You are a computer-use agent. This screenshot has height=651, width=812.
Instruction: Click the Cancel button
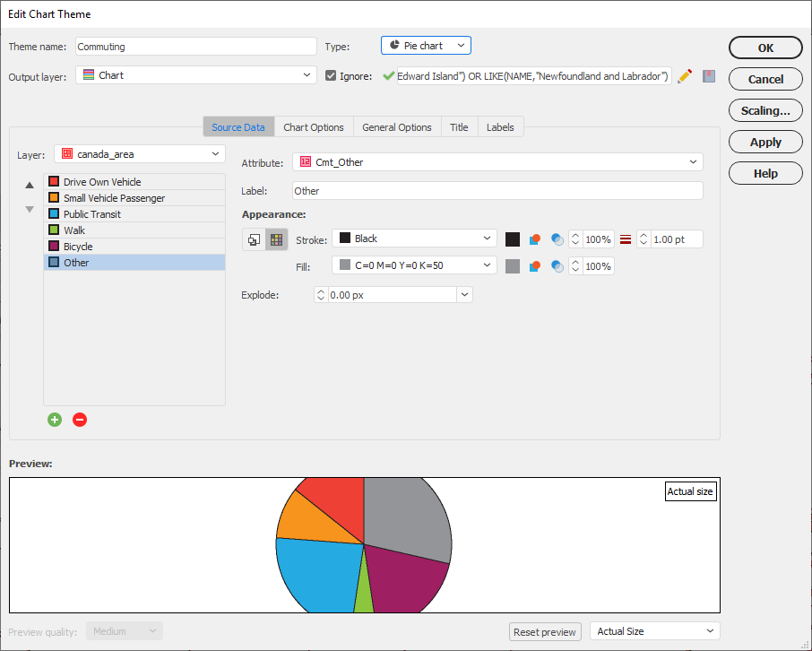point(765,79)
